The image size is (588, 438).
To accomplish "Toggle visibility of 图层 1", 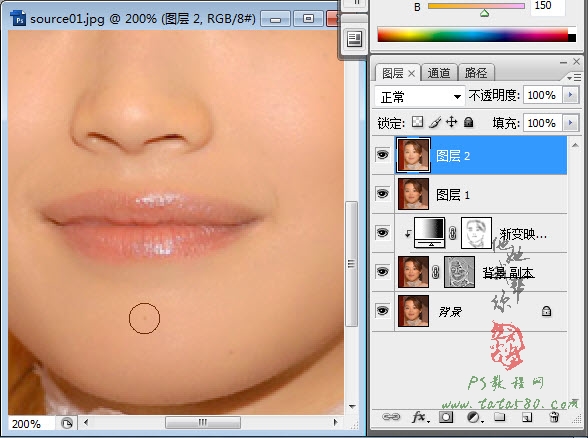I will coord(382,194).
